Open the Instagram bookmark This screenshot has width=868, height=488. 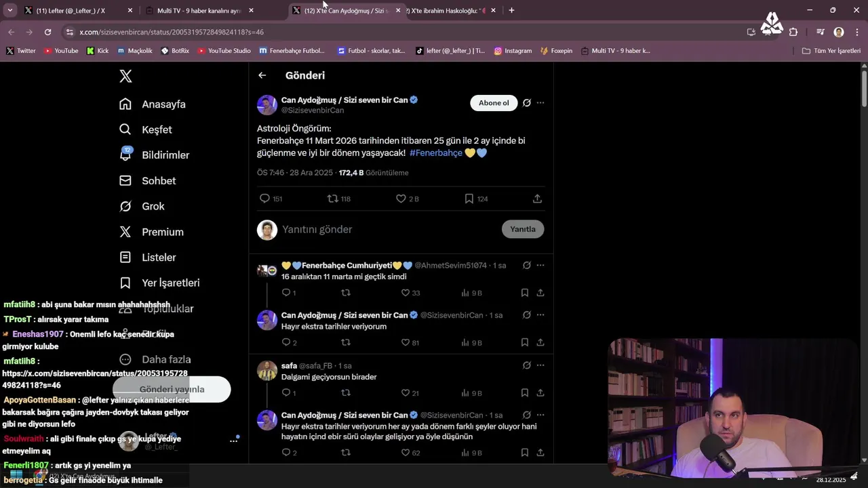[513, 51]
